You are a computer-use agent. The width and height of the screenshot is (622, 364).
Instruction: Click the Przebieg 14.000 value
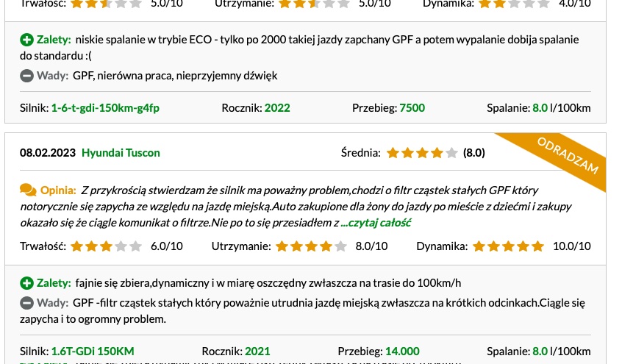(x=402, y=351)
